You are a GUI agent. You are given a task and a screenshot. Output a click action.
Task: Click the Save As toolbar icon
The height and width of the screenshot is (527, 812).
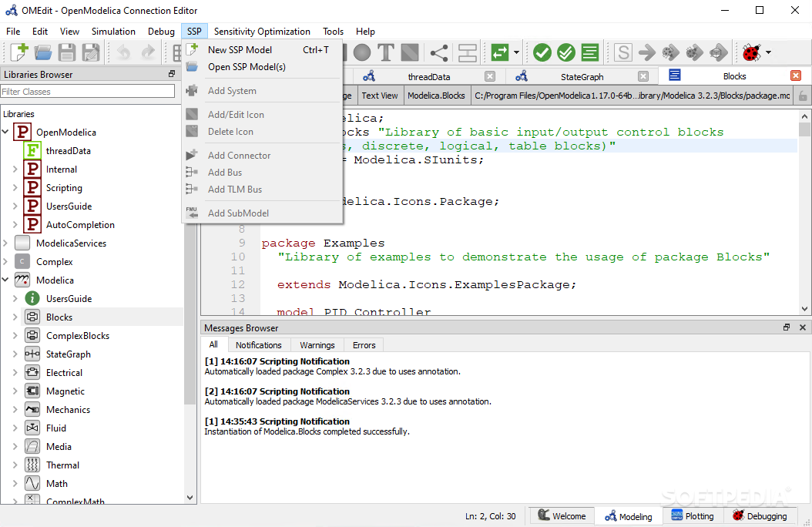tap(91, 52)
